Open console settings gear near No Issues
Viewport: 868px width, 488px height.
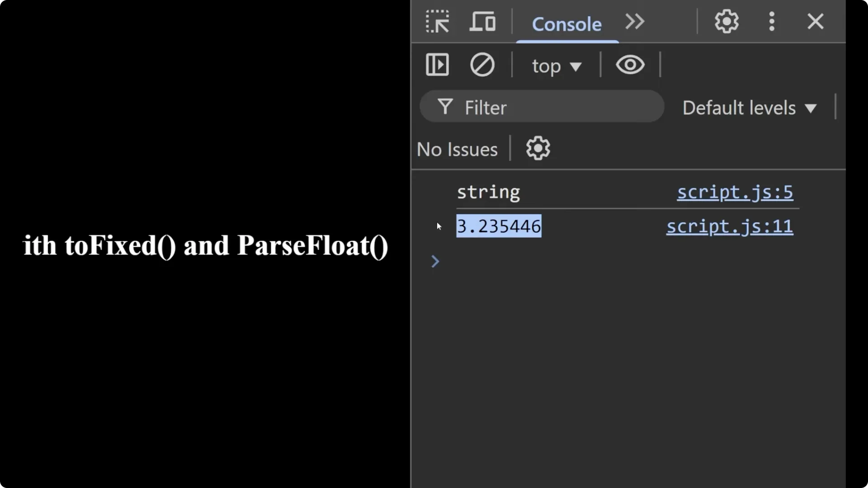[x=538, y=148]
